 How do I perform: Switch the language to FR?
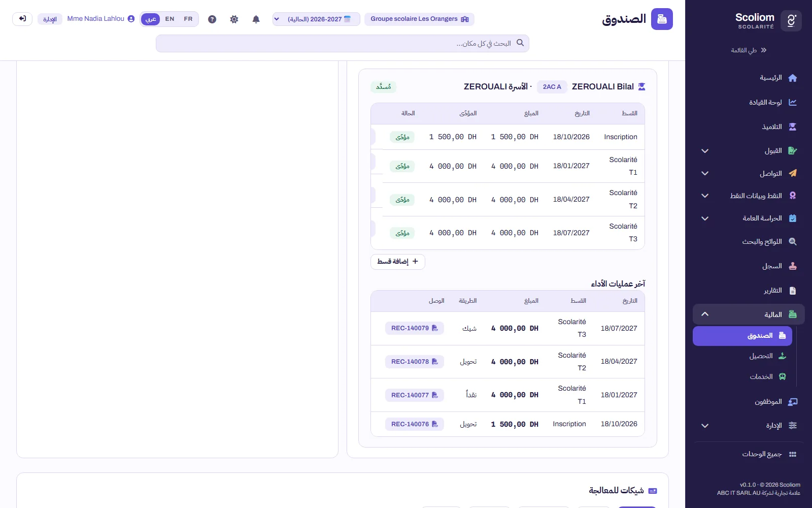188,19
